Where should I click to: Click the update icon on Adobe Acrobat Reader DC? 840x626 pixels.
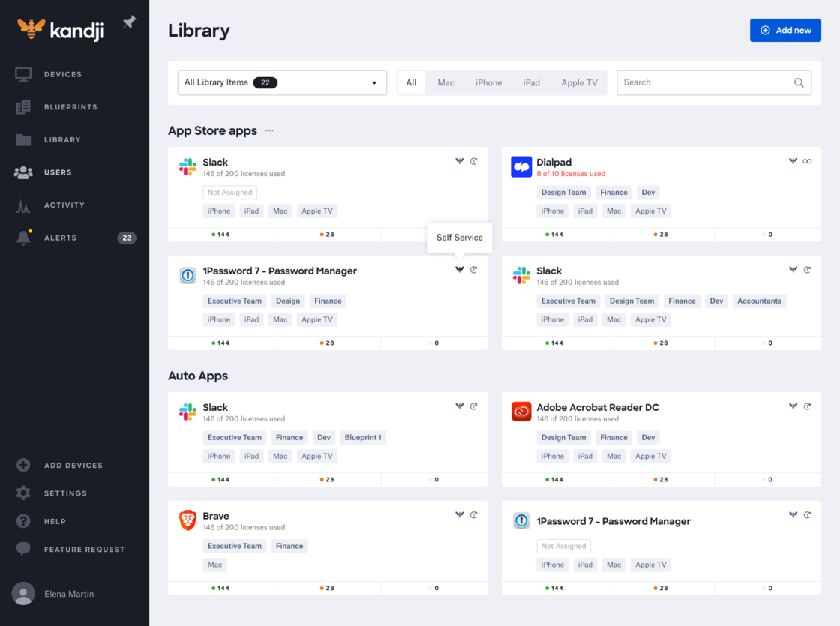click(807, 406)
